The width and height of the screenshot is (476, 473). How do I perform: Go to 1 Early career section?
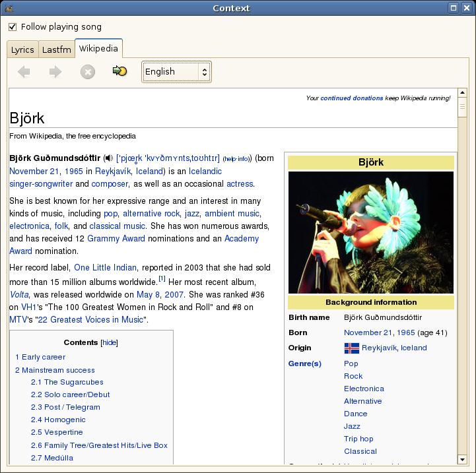click(40, 357)
